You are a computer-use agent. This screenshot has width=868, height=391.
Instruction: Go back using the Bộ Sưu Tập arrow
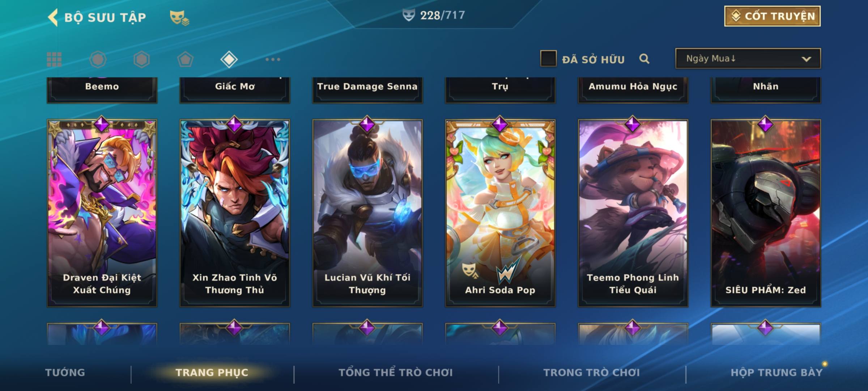(53, 17)
